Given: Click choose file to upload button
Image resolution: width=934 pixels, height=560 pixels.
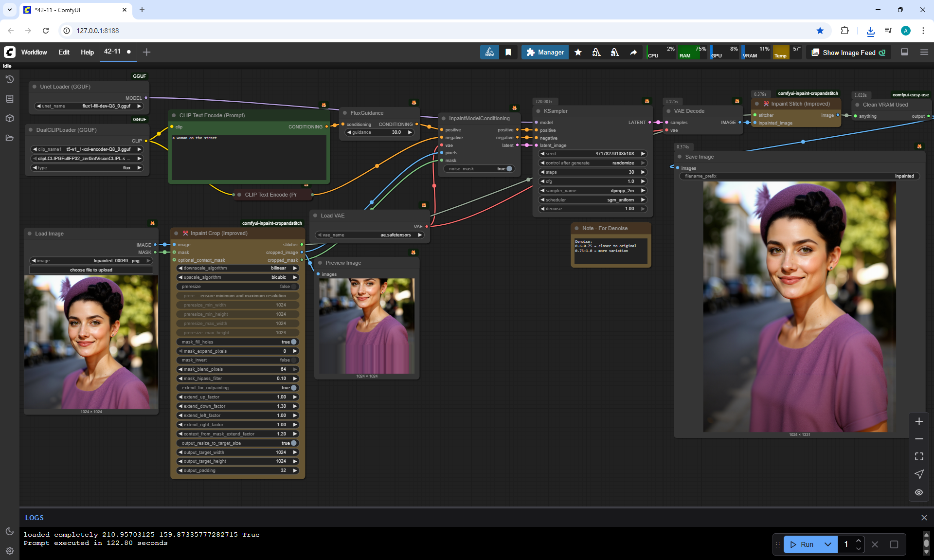Looking at the screenshot, I should [x=91, y=270].
